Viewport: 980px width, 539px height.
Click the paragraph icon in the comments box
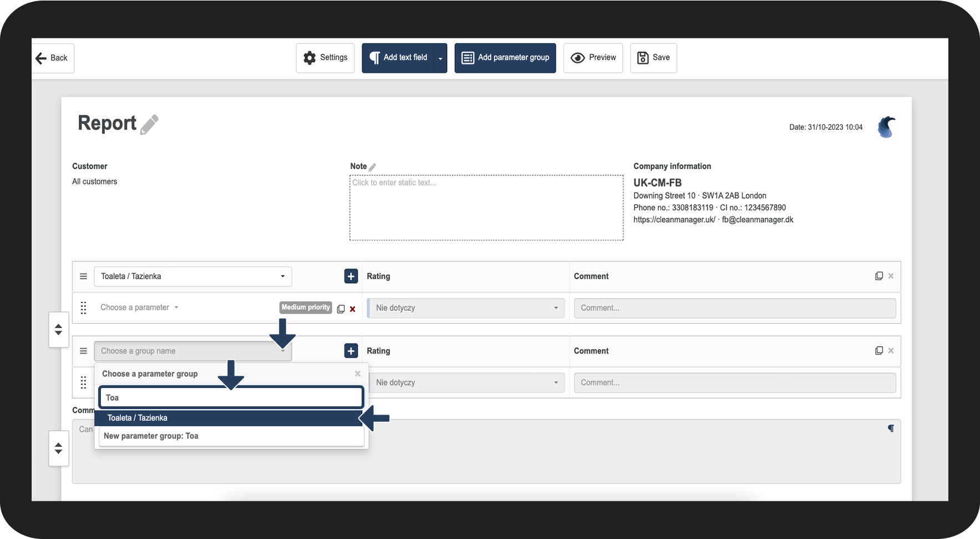[891, 429]
